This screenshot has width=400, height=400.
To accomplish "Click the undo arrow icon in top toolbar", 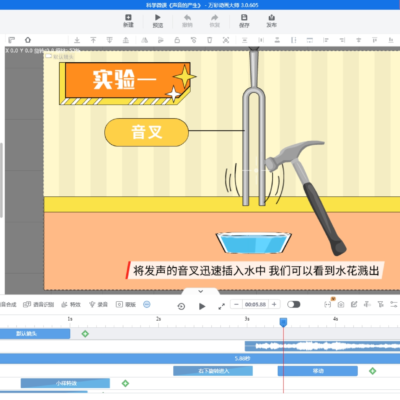I will coord(187,17).
